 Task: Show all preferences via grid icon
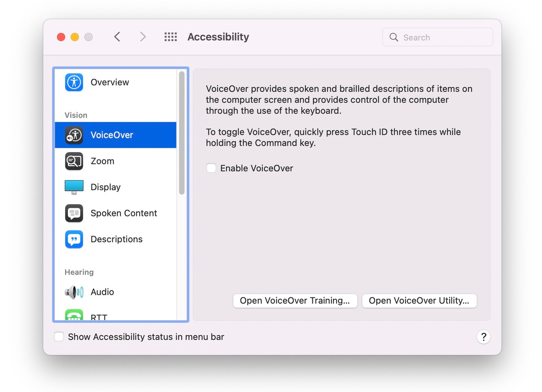170,37
